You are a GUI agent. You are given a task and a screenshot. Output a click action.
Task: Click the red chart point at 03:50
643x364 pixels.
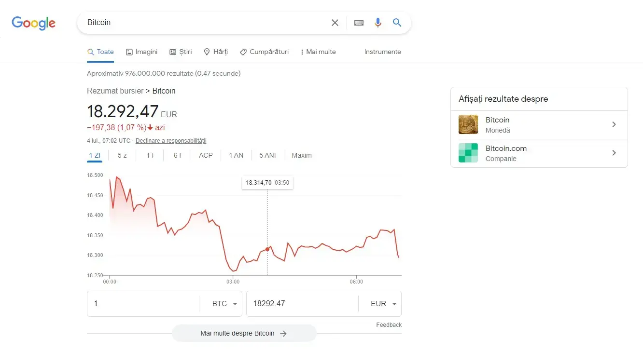[267, 249]
